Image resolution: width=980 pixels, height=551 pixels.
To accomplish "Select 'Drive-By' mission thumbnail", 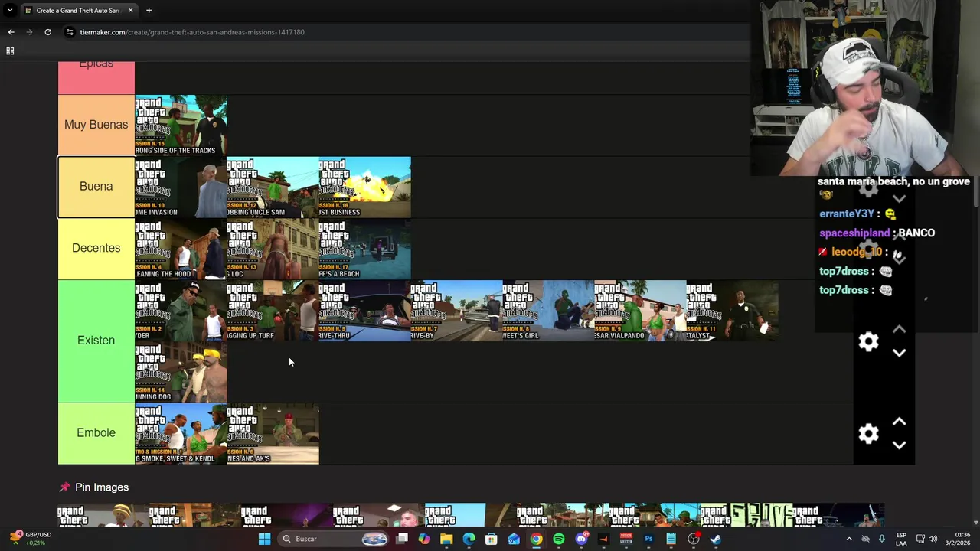I will point(456,311).
